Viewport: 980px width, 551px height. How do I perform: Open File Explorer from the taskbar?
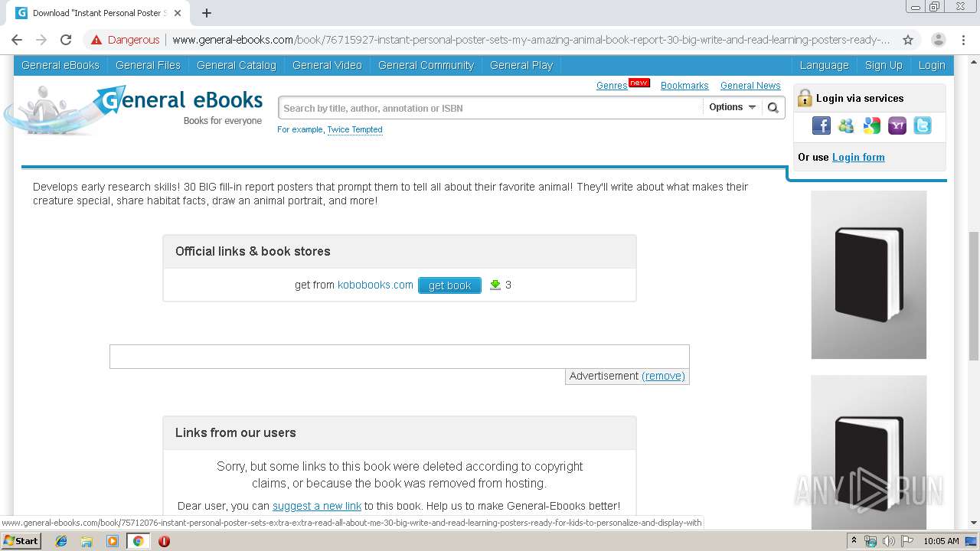87,541
